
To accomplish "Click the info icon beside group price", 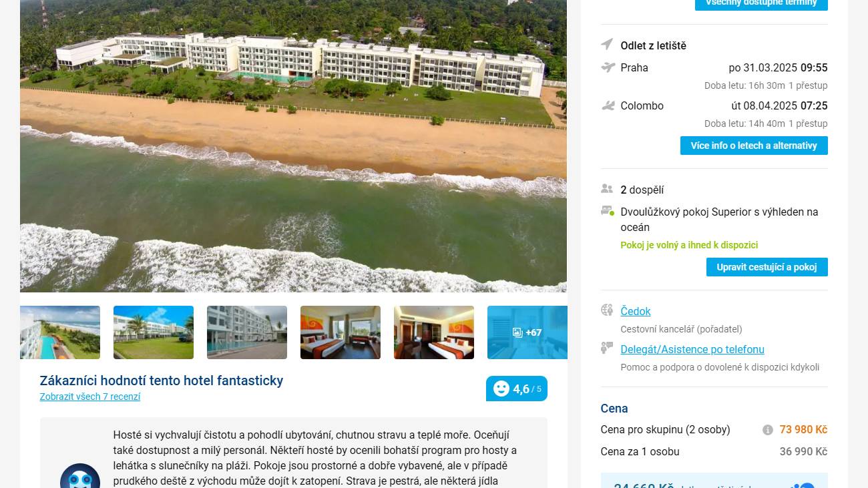I will [x=768, y=430].
